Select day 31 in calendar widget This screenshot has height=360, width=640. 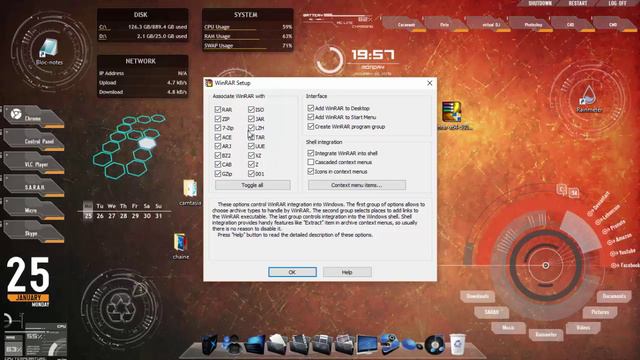pyautogui.click(x=159, y=216)
